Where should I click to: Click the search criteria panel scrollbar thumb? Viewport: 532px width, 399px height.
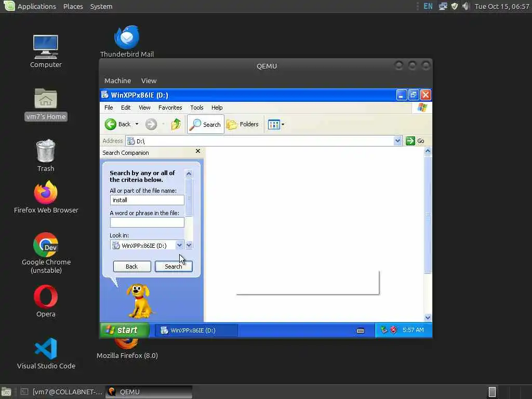pos(189,197)
